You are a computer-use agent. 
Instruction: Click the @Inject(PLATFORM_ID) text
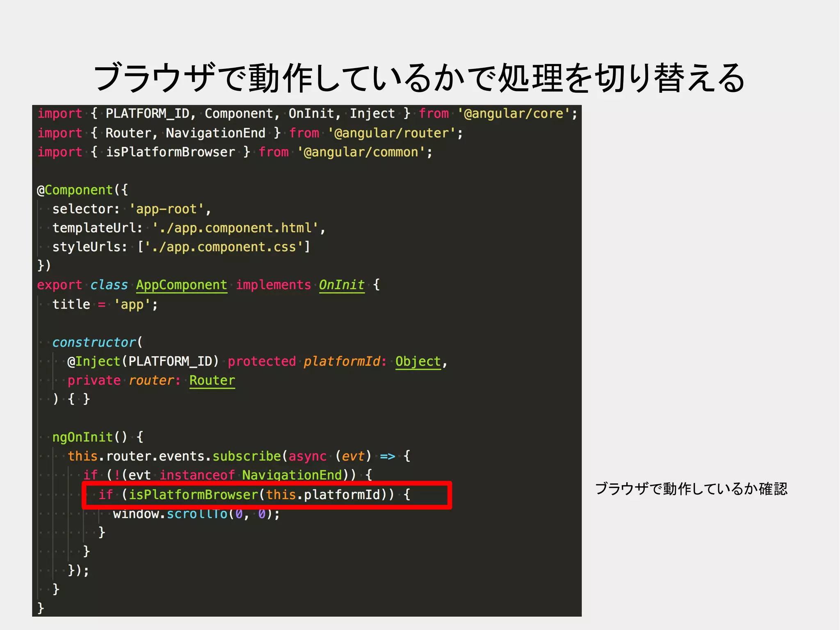pos(143,362)
